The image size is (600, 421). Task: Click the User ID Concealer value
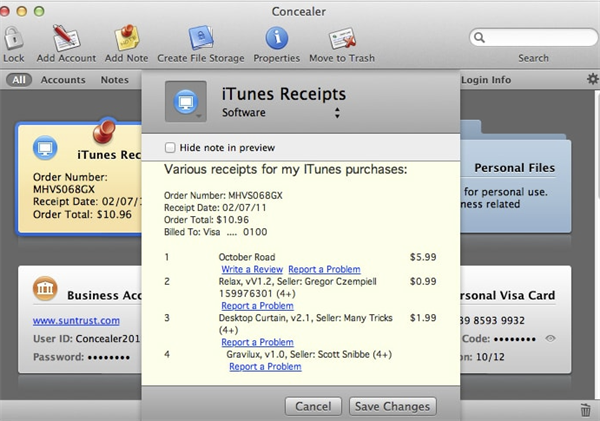pyautogui.click(x=108, y=339)
